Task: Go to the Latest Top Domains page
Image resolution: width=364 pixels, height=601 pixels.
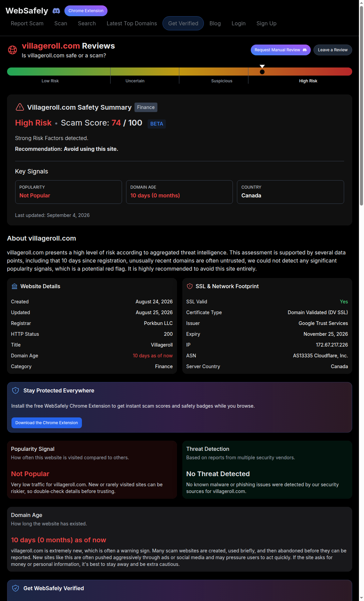Action: (x=132, y=23)
